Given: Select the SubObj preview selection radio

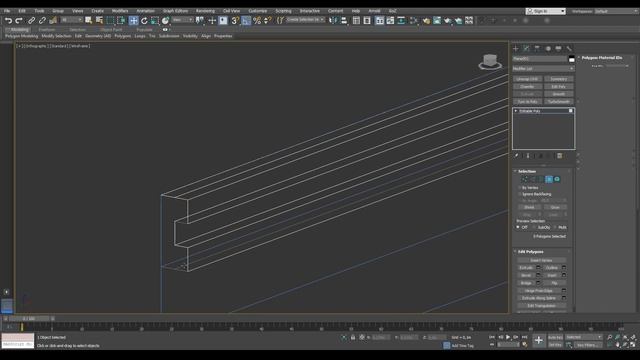Looking at the screenshot, I should [534, 227].
